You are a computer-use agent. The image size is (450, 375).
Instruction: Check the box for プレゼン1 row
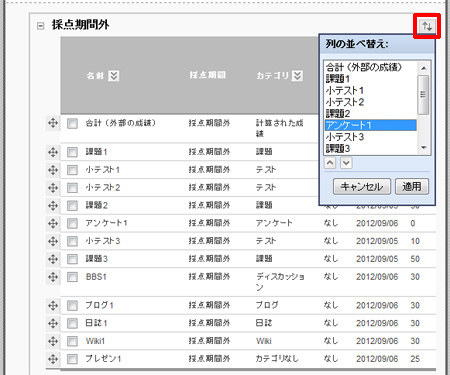pyautogui.click(x=72, y=359)
